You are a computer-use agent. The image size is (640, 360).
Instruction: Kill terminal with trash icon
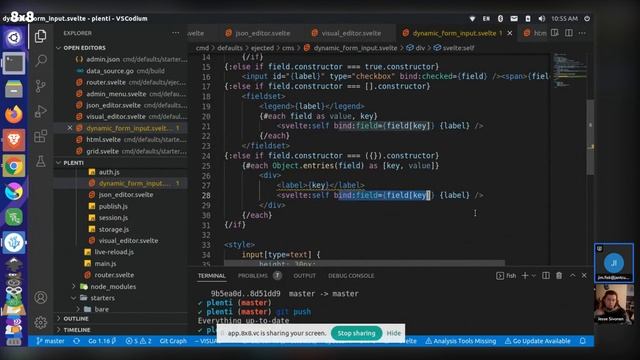coord(559,276)
